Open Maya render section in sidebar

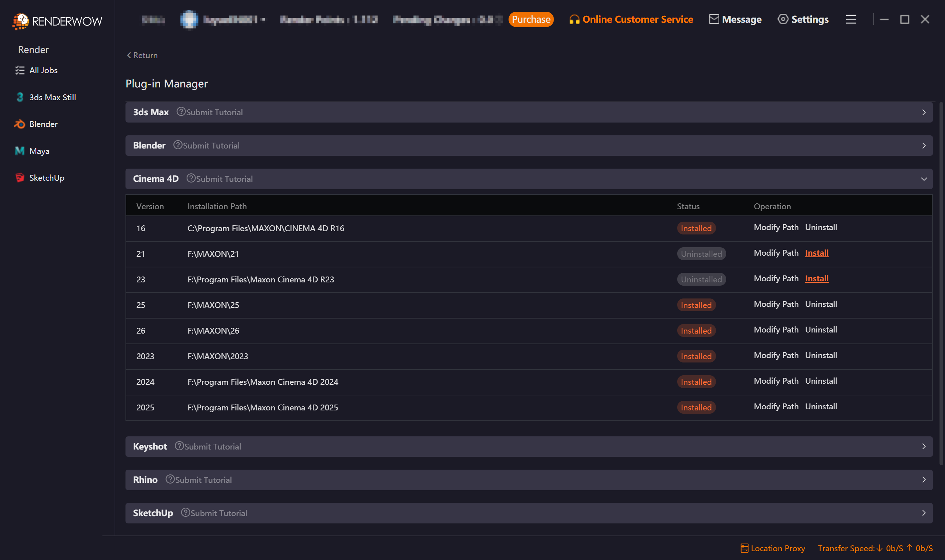tap(32, 151)
